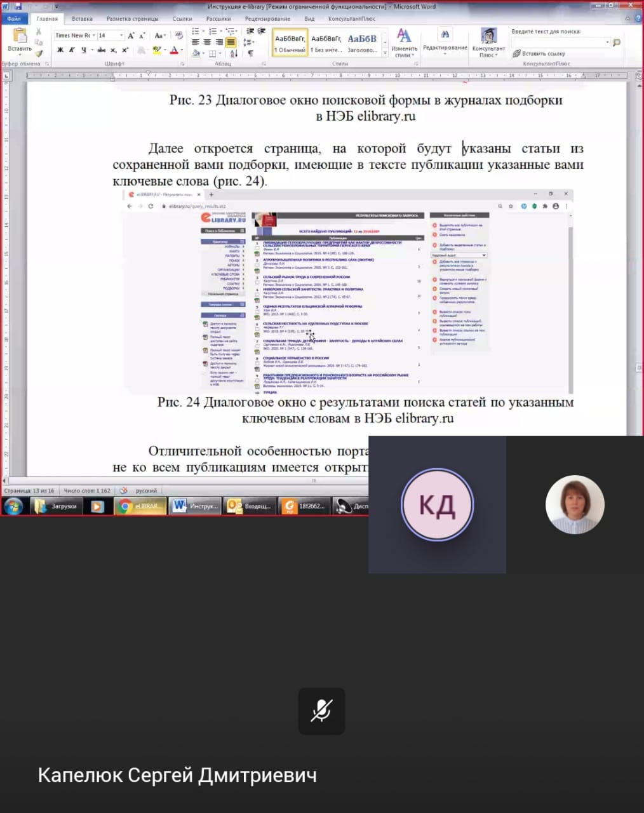The height and width of the screenshot is (813, 644).
Task: Align text right
Action: coord(218,43)
